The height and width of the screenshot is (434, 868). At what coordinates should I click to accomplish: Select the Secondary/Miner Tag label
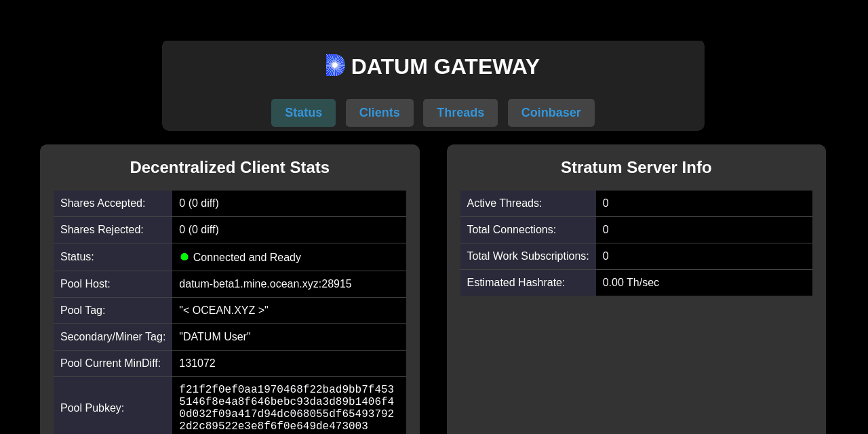(113, 337)
